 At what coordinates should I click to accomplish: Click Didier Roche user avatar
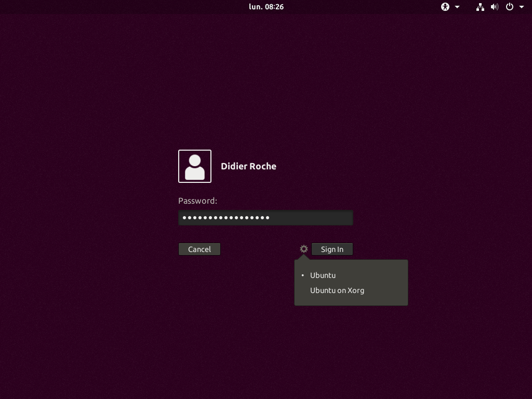tap(195, 166)
